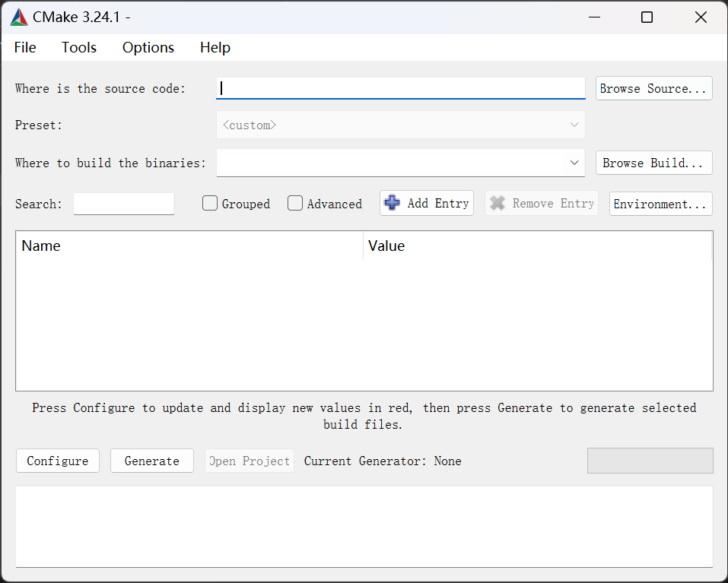This screenshot has width=728, height=583.
Task: Open the Tools menu
Action: 79,47
